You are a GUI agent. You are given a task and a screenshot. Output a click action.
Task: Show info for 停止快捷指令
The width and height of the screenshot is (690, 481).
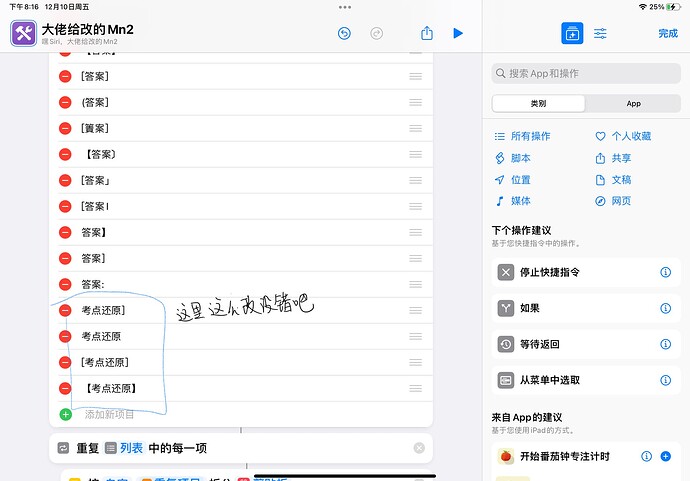click(x=665, y=272)
